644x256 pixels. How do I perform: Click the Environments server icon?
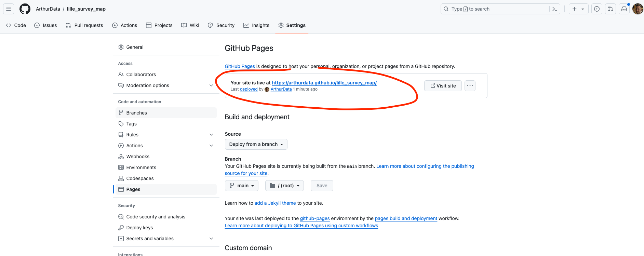(121, 167)
